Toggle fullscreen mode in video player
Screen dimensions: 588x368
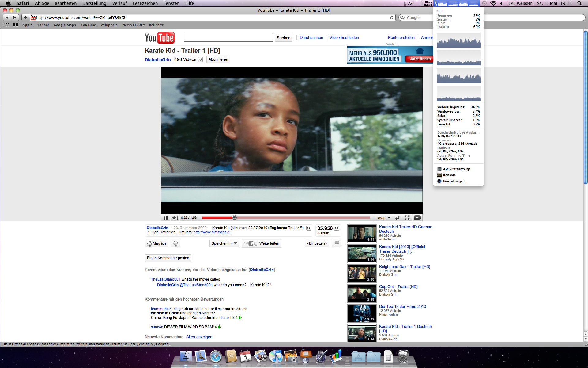pos(407,217)
